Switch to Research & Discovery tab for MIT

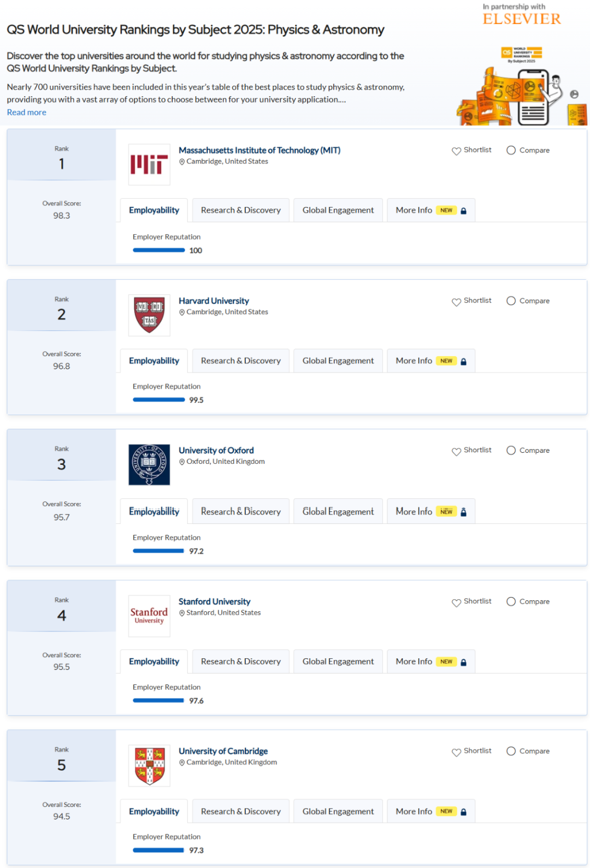click(241, 210)
